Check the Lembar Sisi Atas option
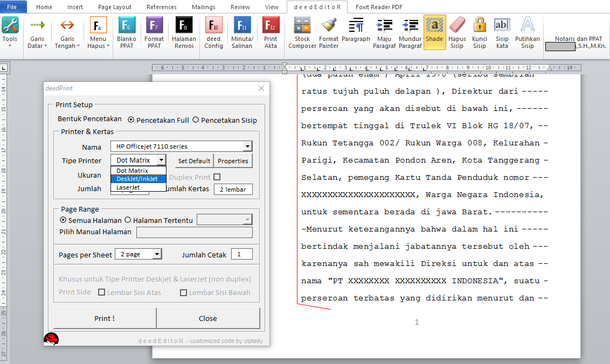The height and width of the screenshot is (364, 610). 101,292
